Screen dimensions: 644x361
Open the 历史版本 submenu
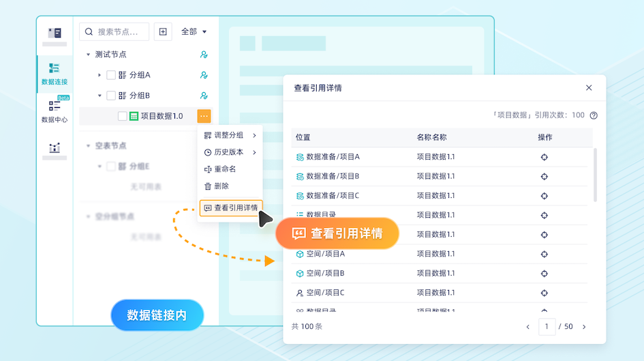230,152
